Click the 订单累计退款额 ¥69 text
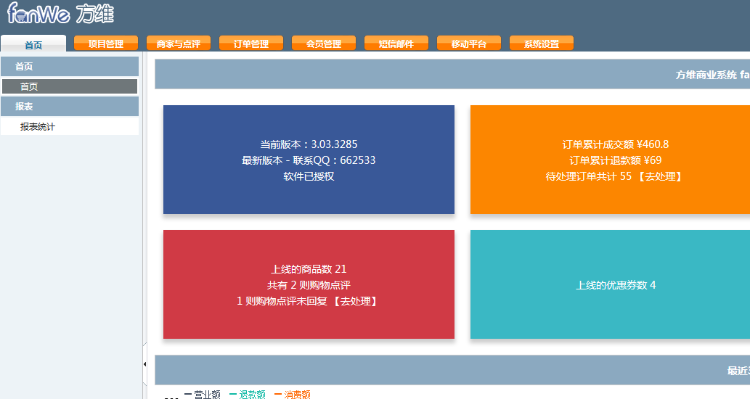Screen dimensions: 750x399 point(615,160)
